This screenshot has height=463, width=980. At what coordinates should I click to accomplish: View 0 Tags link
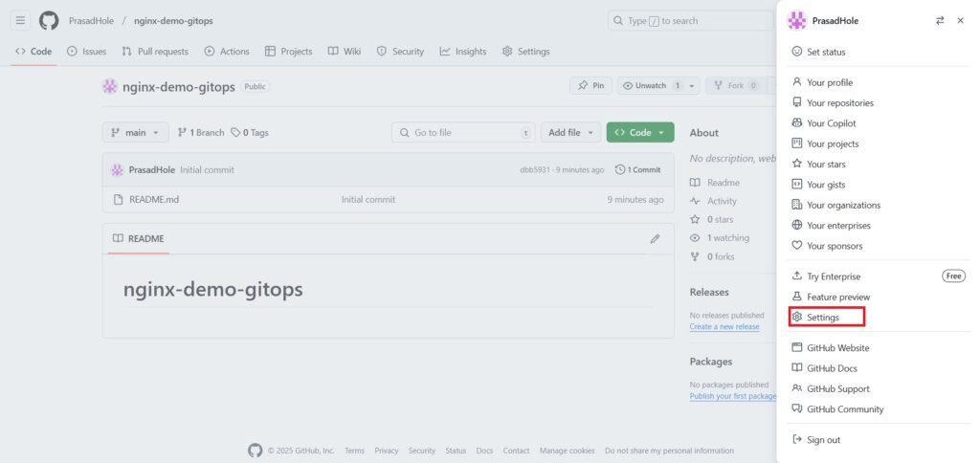pyautogui.click(x=250, y=132)
